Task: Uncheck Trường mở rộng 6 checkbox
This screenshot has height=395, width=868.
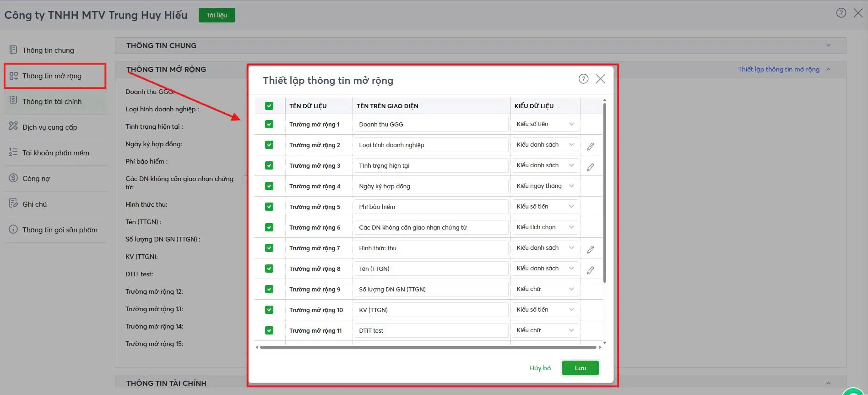Action: click(269, 227)
